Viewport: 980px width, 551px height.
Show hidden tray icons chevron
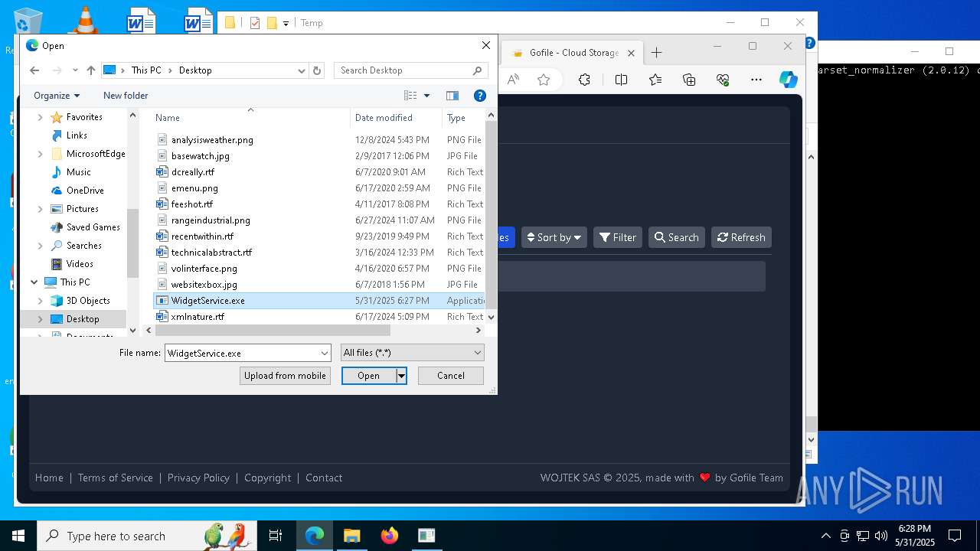pyautogui.click(x=825, y=536)
